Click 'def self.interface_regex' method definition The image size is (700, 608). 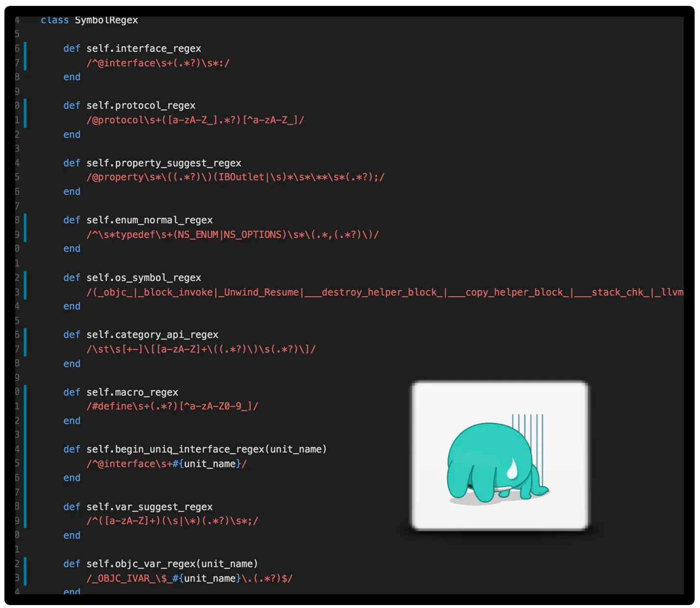132,49
